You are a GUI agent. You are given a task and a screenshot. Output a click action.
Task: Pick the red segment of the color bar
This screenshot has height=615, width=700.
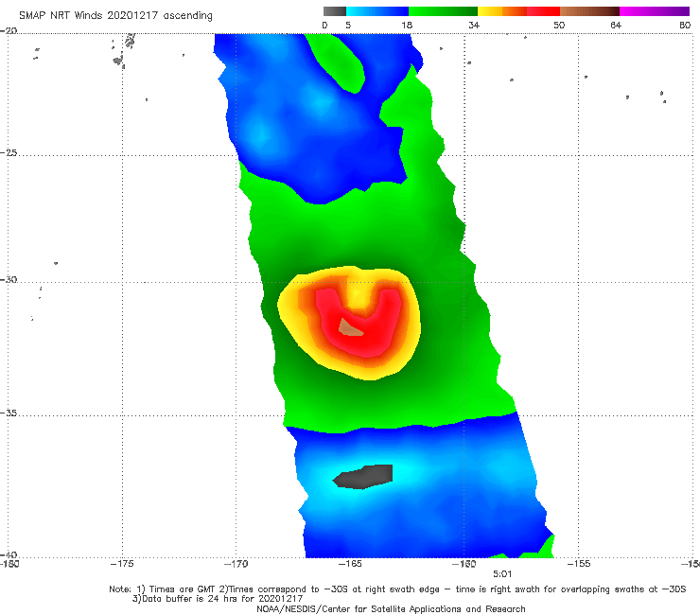coord(543,11)
